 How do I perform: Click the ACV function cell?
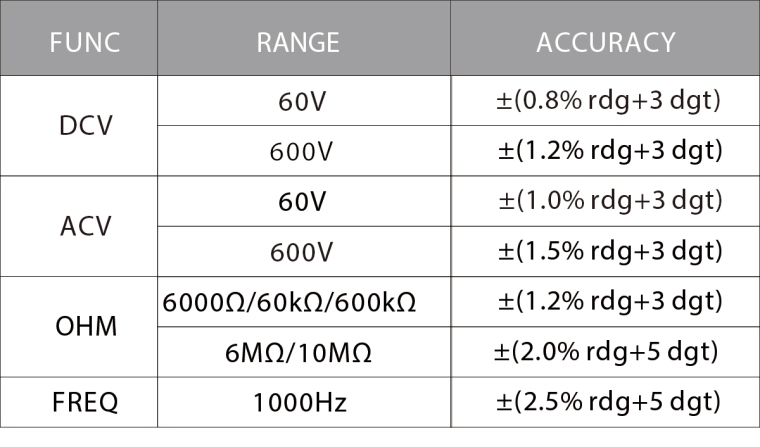(86, 226)
